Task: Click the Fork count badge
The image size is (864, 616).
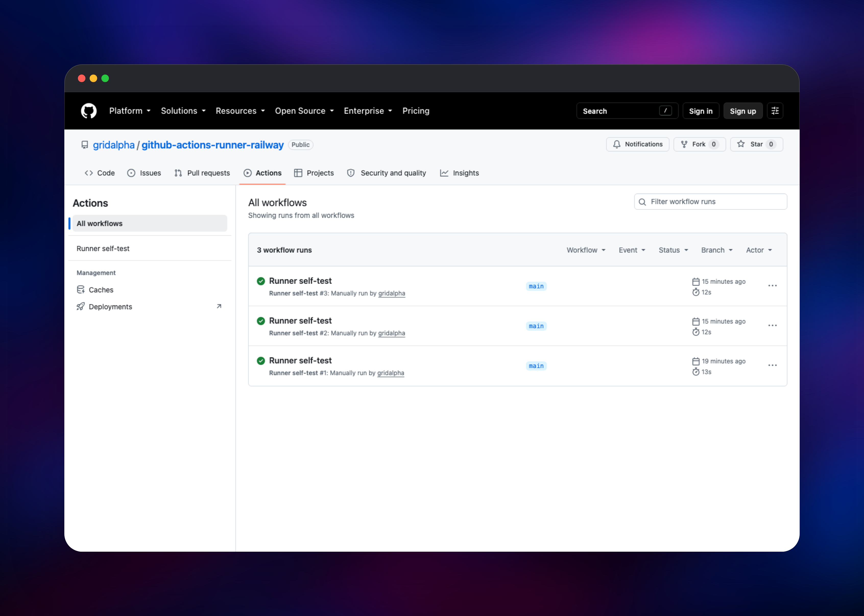Action: [x=713, y=144]
